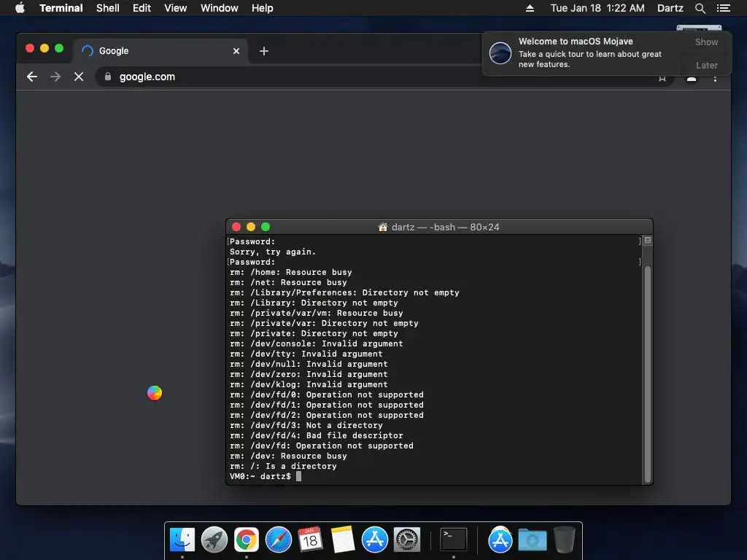Open Applications folder stack in Dock
The height and width of the screenshot is (560, 747).
click(x=500, y=540)
